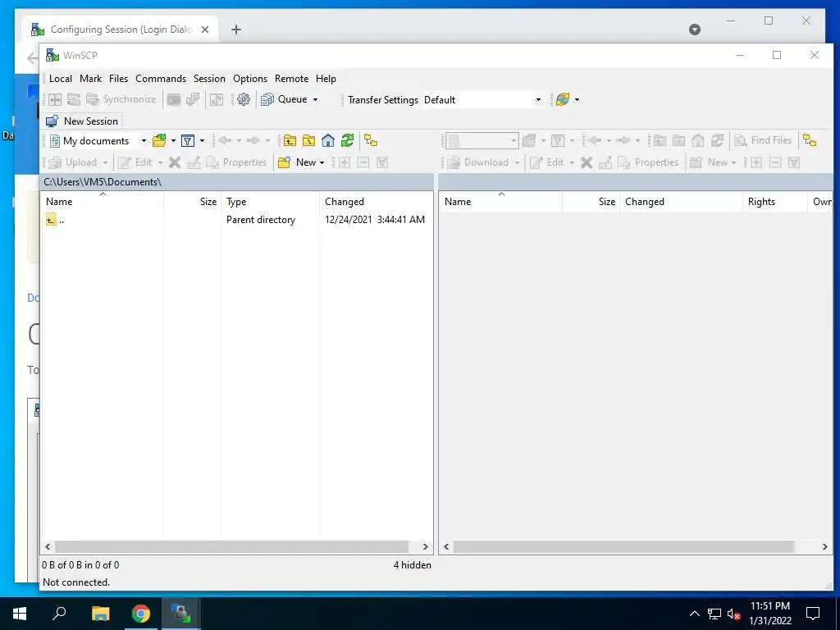
Task: Click New button in local panel toolbar
Action: [x=297, y=162]
